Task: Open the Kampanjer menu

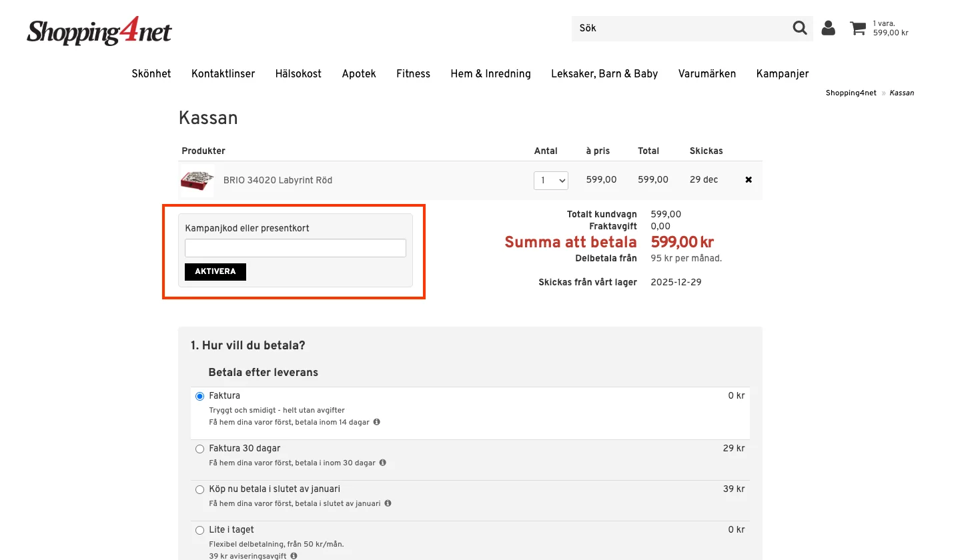Action: coord(783,74)
